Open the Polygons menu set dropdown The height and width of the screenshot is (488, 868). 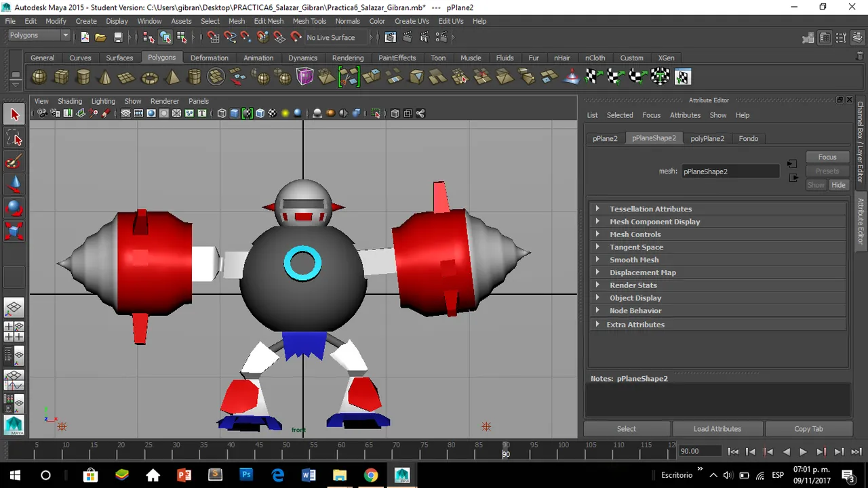pyautogui.click(x=39, y=36)
